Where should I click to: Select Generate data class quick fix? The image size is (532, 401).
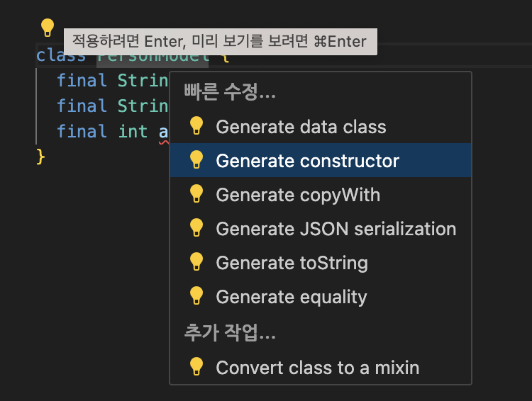pyautogui.click(x=321, y=127)
